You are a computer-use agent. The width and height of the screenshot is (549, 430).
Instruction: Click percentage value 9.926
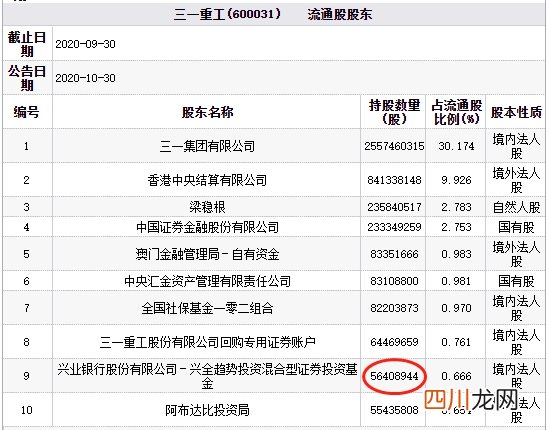pyautogui.click(x=456, y=180)
